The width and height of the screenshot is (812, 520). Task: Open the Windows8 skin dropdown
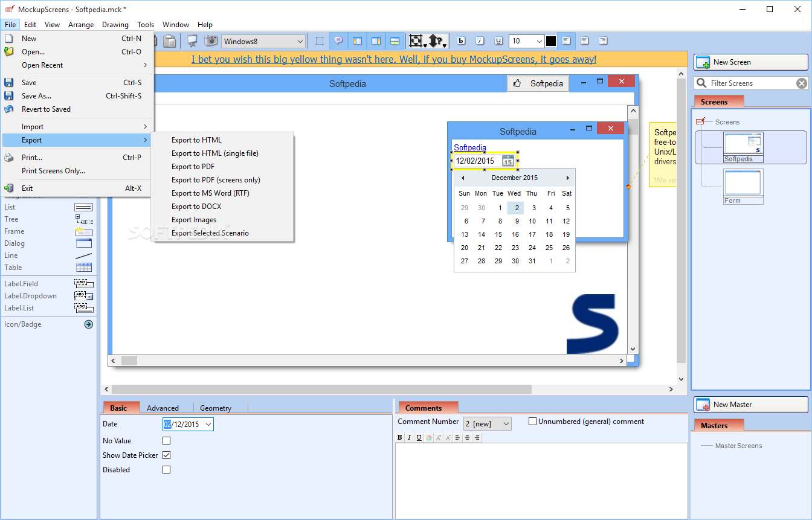(263, 41)
